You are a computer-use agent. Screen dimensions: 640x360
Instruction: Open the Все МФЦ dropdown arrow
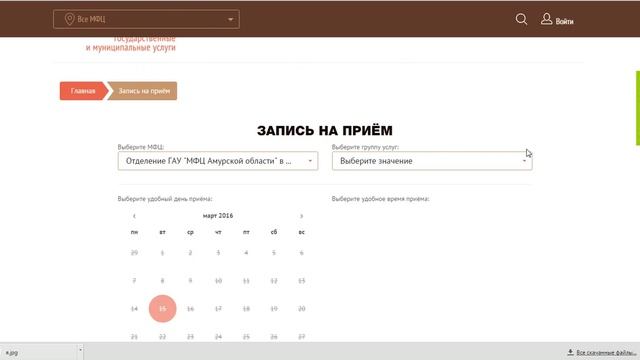tap(230, 19)
